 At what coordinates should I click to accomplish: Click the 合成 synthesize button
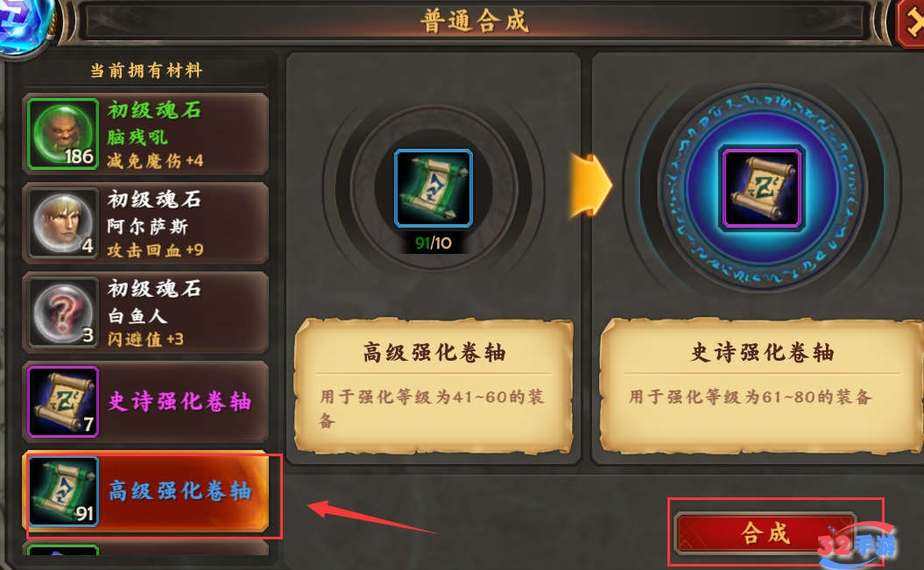(766, 533)
